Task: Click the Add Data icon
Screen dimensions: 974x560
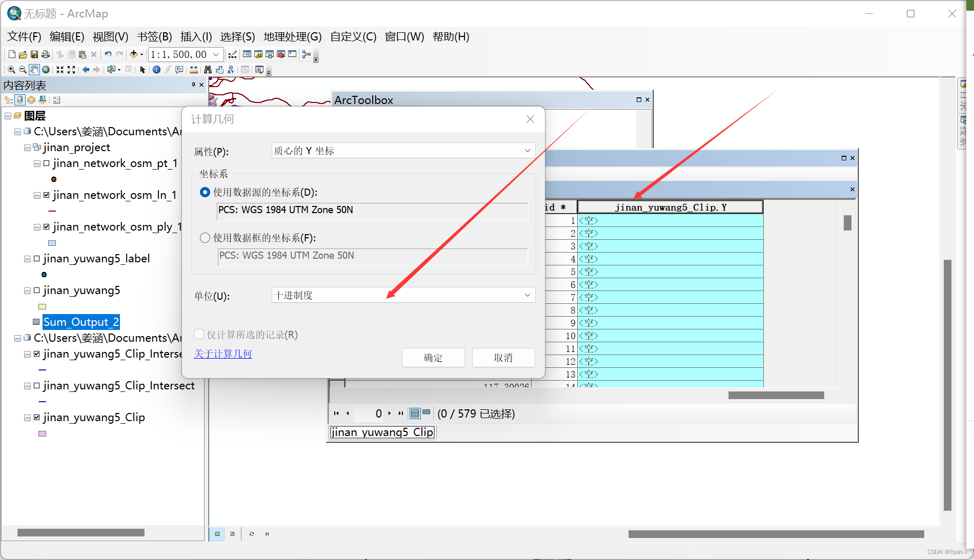Action: pos(133,54)
